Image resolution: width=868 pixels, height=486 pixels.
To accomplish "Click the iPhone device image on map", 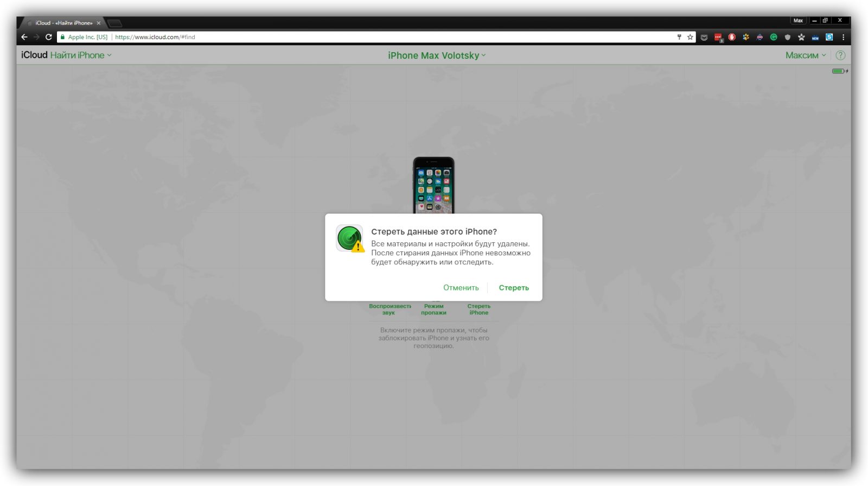I will pyautogui.click(x=434, y=185).
